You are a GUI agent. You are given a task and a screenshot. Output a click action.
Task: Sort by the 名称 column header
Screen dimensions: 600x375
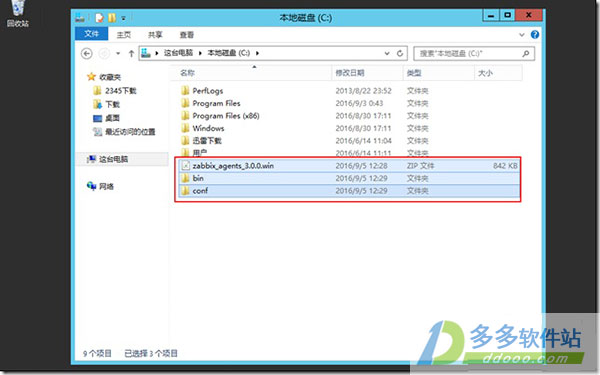tap(251, 73)
